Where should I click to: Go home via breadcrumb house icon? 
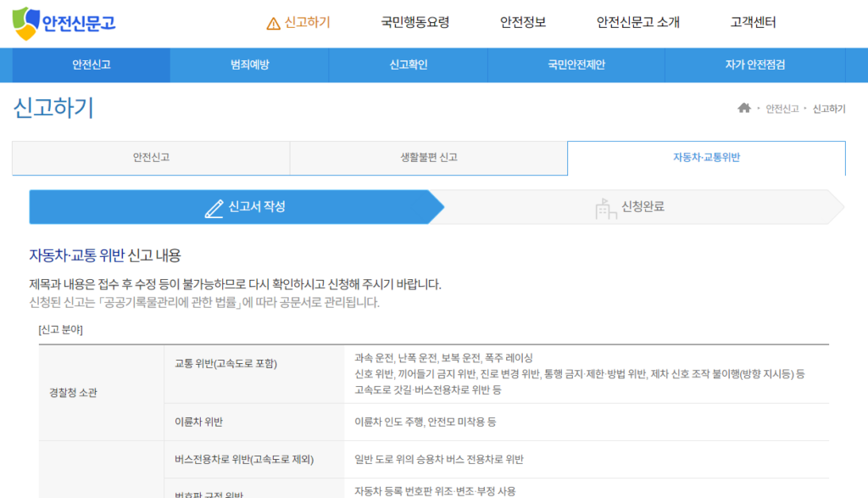coord(744,108)
